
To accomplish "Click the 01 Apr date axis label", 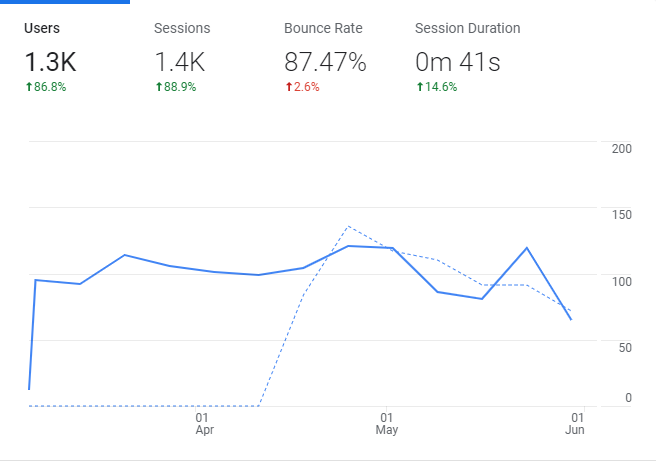I will tap(204, 423).
